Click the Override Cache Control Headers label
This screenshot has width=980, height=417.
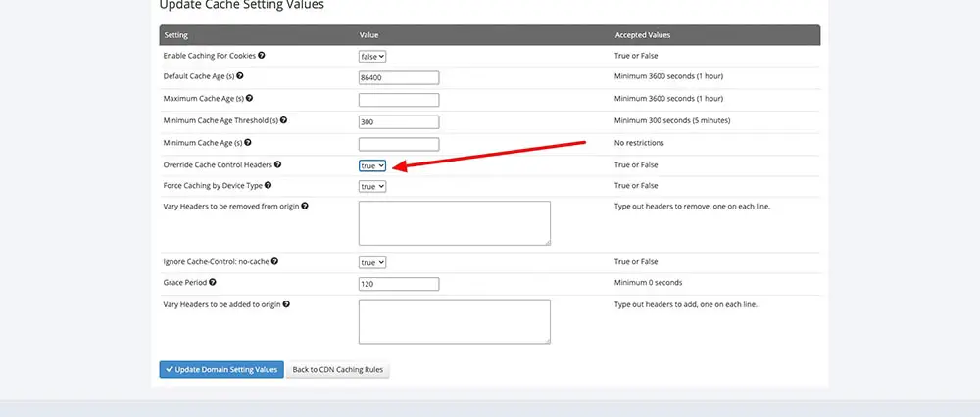point(218,165)
